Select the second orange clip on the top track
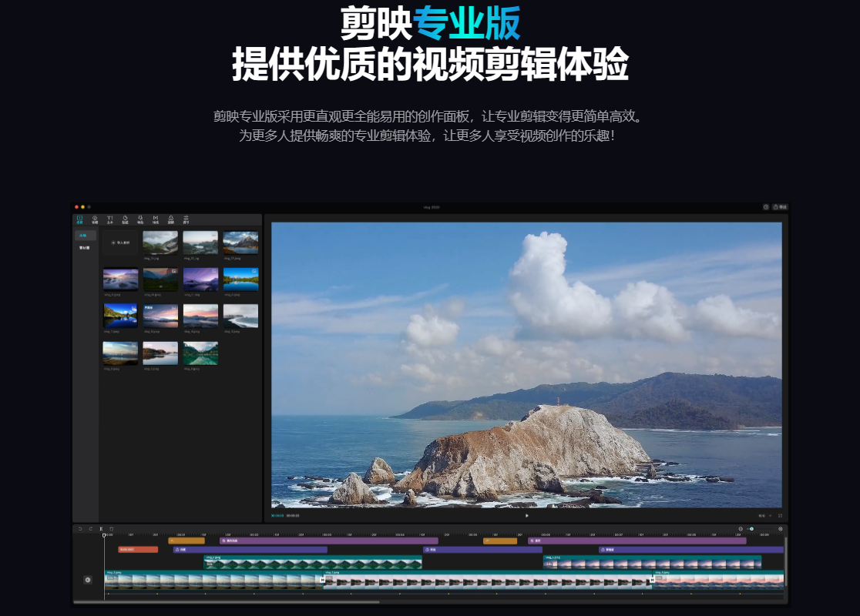Screen dimensions: 860x616 [x=500, y=541]
